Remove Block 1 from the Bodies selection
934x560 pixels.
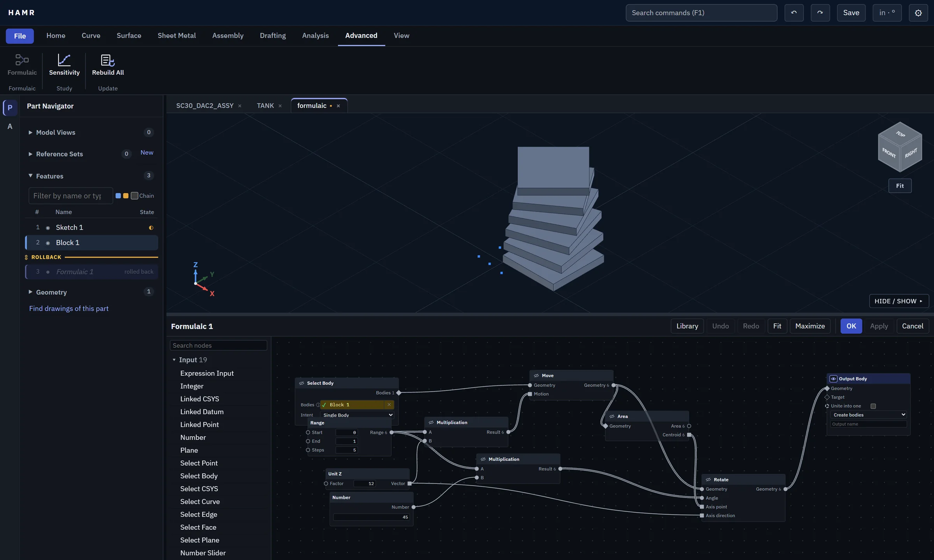point(389,405)
